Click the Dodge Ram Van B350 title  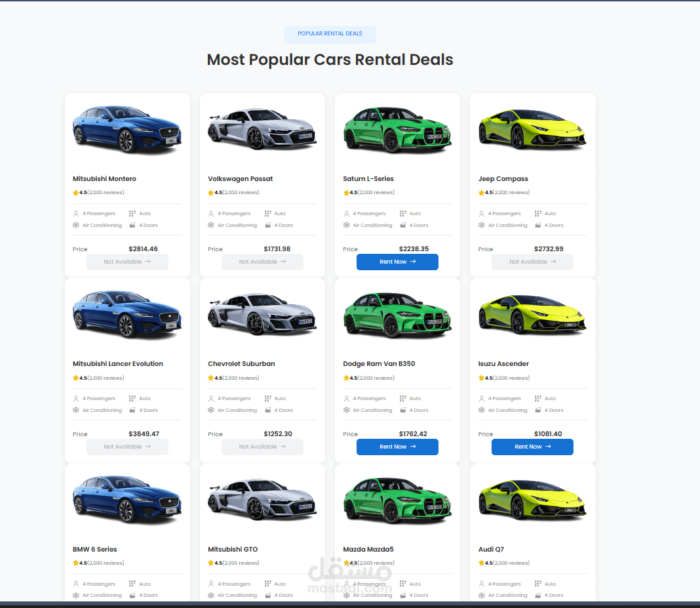[379, 363]
